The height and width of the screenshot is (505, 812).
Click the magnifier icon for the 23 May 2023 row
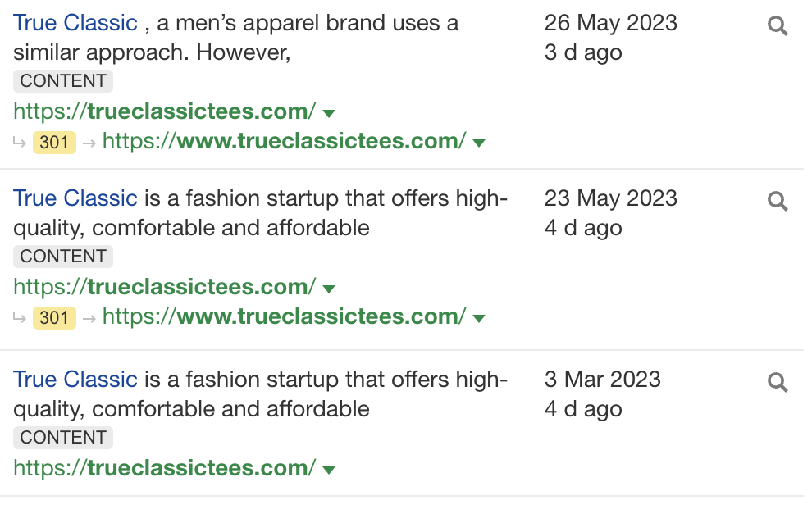pos(778,201)
